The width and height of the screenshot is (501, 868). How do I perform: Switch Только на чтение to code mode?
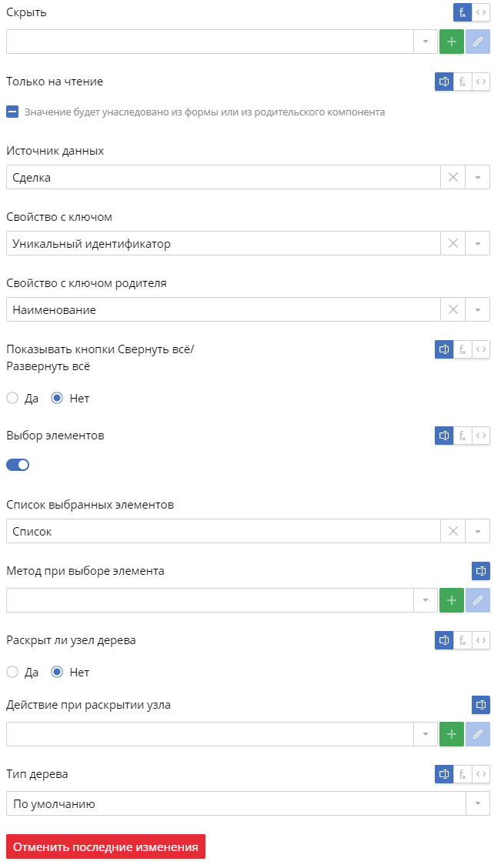[x=481, y=82]
